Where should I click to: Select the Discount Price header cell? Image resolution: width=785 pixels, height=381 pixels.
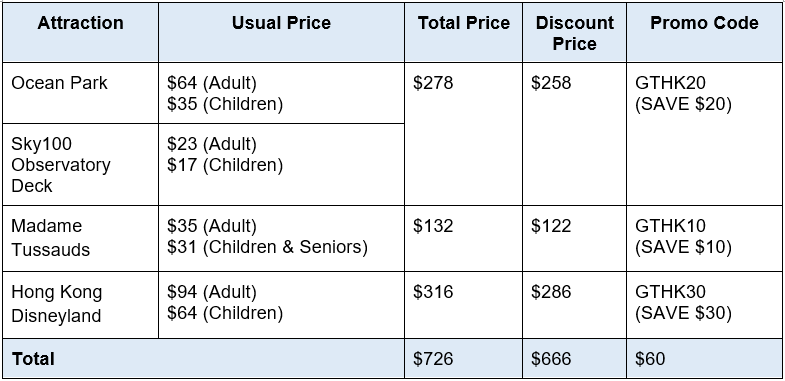(x=574, y=33)
